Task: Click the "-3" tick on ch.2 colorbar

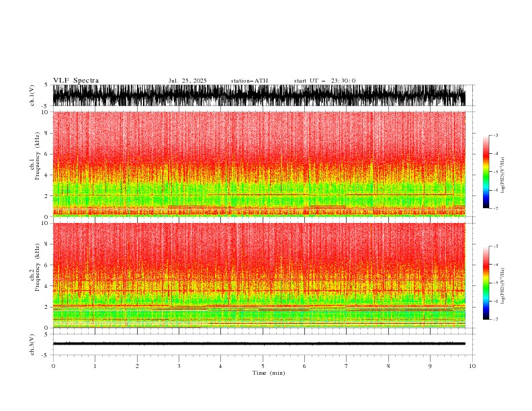Action: click(x=496, y=246)
